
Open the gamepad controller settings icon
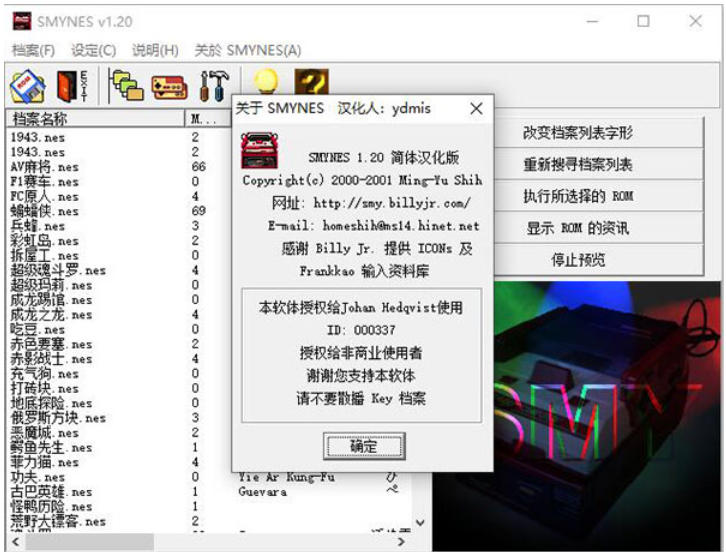click(169, 87)
